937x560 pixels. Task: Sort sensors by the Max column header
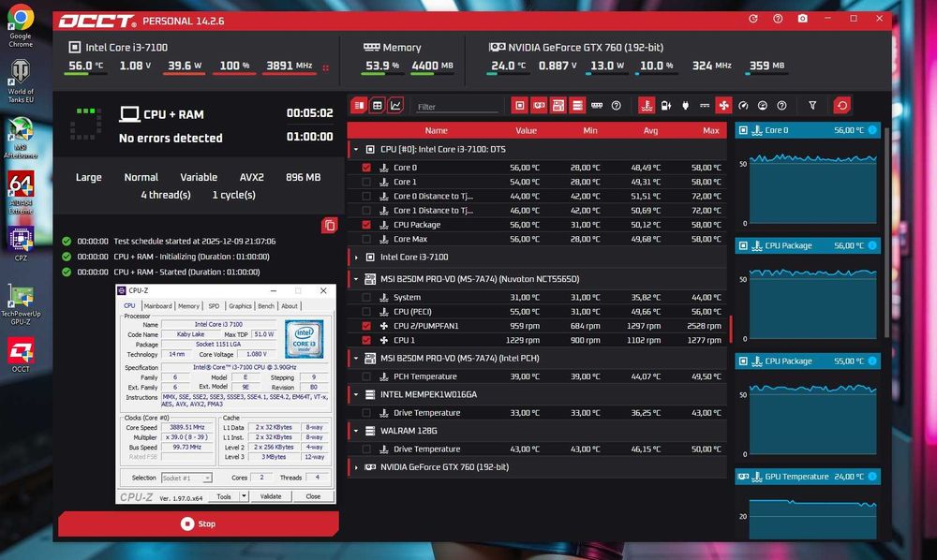click(x=710, y=130)
